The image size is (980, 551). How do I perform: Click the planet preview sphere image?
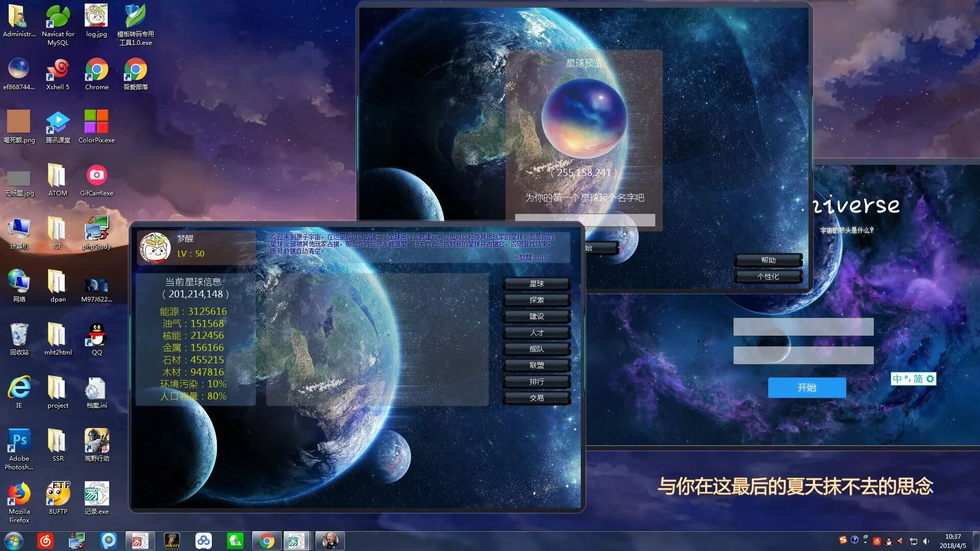(x=584, y=119)
